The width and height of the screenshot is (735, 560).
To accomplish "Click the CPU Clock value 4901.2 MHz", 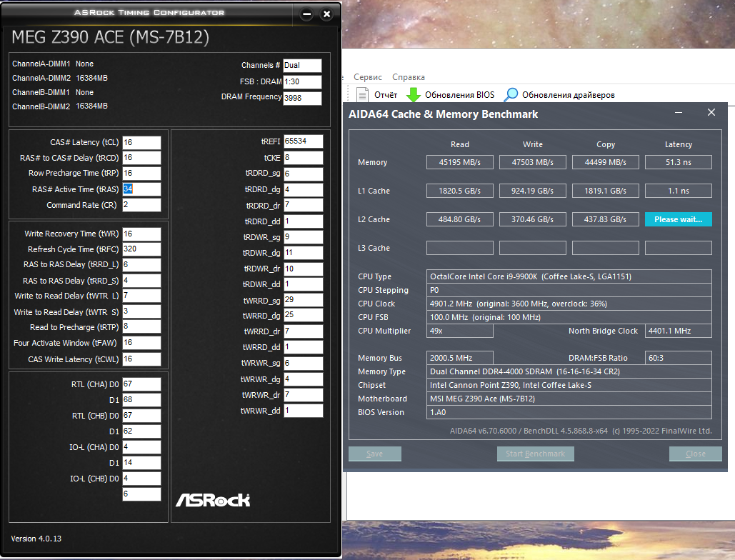I will coord(569,304).
